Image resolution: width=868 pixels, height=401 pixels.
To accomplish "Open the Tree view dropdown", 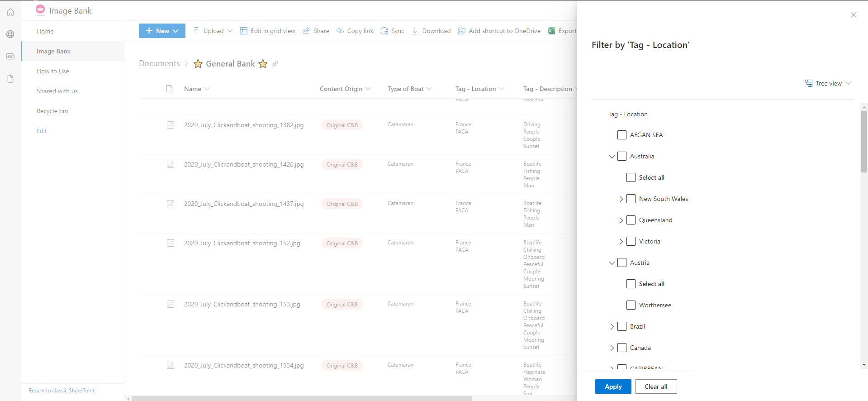I will click(x=828, y=83).
